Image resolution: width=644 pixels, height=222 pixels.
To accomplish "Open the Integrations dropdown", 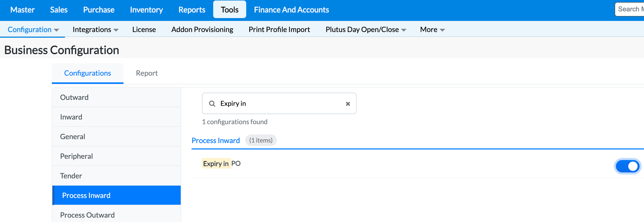I will coord(95,30).
